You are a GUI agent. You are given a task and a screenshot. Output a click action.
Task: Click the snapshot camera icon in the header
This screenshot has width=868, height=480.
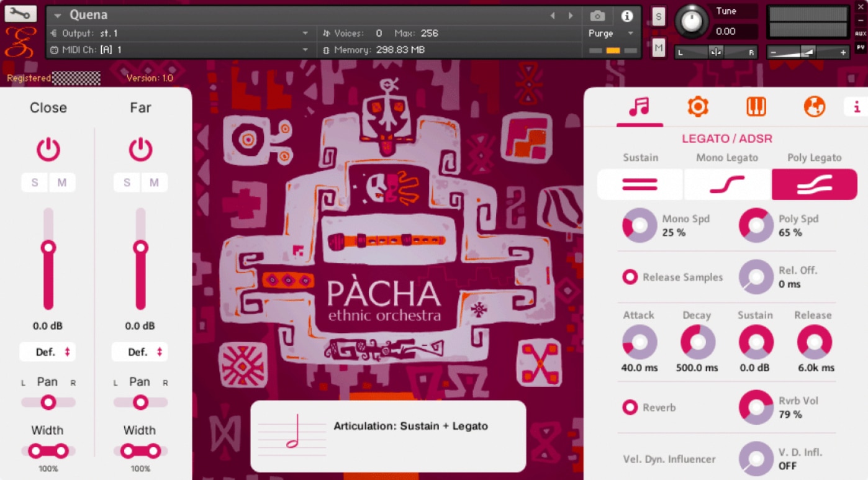597,17
